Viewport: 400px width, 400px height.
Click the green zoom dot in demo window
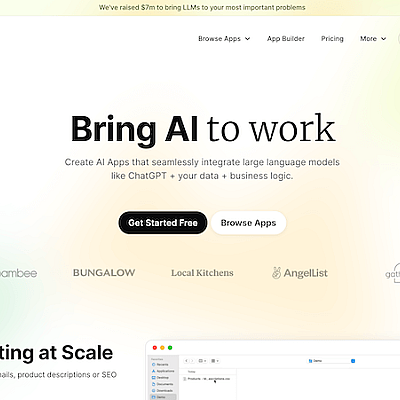[170, 348]
